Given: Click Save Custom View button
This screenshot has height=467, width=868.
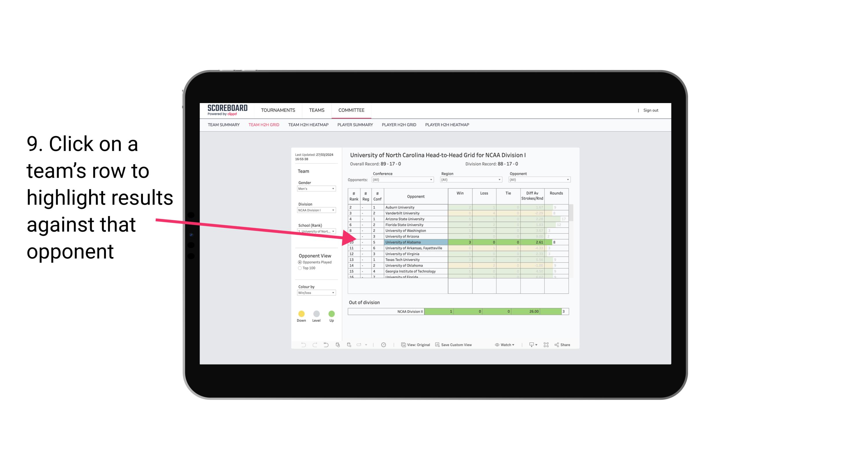Looking at the screenshot, I should pos(455,345).
